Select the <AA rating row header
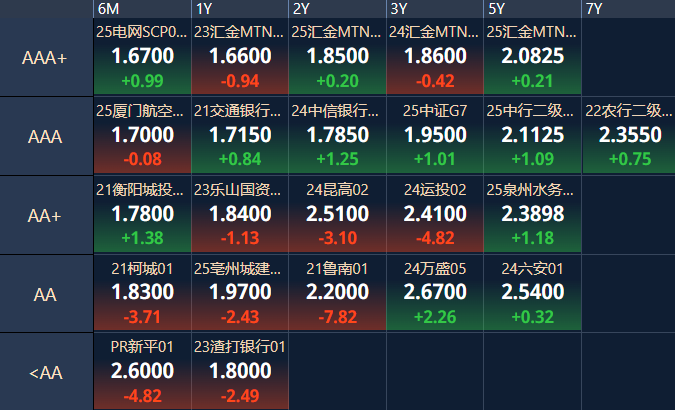 [46, 372]
